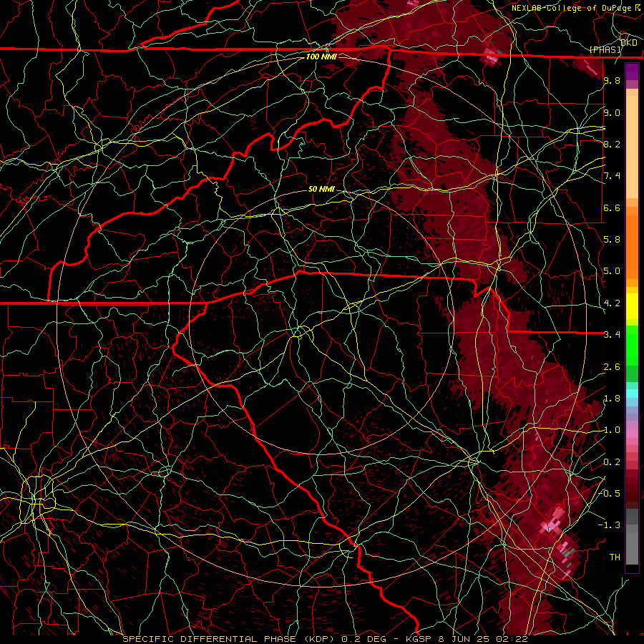Screen dimensions: 644x644
Task: Click the 2.6 scale value
Action: (x=612, y=367)
